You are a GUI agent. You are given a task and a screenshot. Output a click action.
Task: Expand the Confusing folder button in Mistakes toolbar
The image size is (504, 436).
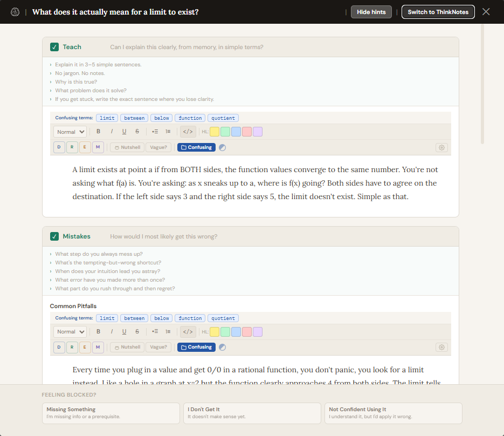[x=196, y=348]
